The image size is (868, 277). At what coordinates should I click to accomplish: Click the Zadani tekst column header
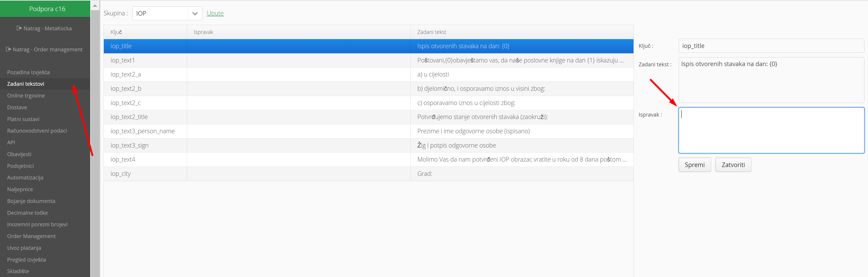coord(431,32)
